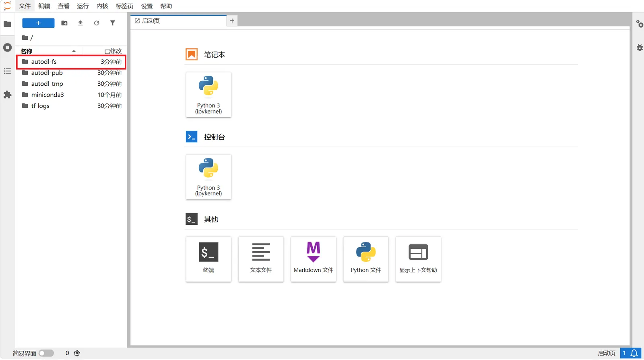Create a new Markdown 文件
The image size is (644, 360).
(313, 259)
